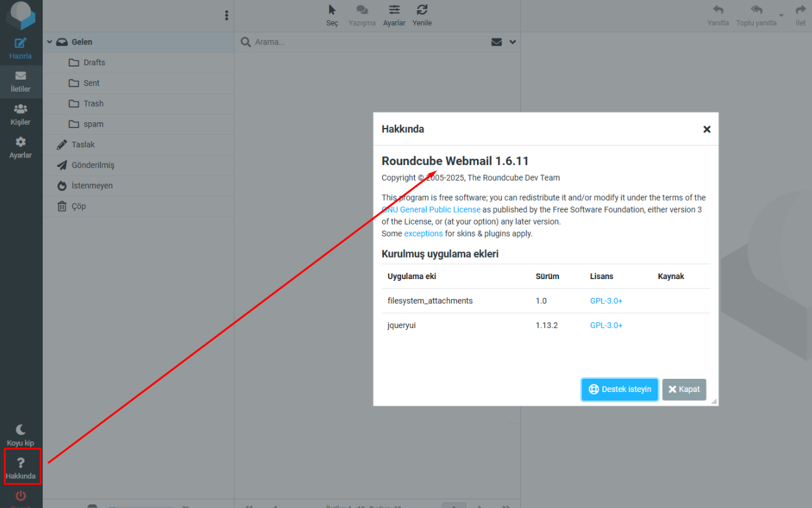This screenshot has height=508, width=812.
Task: Close the Hakkında dialog with X
Action: [x=707, y=129]
